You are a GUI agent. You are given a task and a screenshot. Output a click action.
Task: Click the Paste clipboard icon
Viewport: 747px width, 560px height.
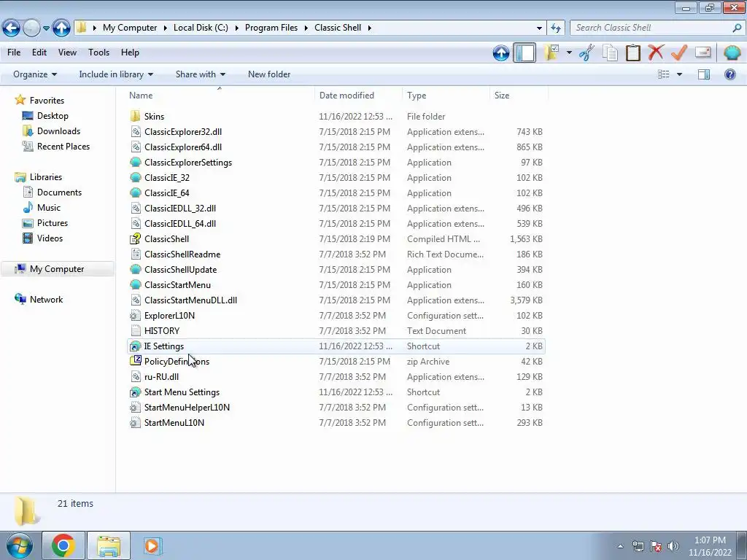pos(632,52)
